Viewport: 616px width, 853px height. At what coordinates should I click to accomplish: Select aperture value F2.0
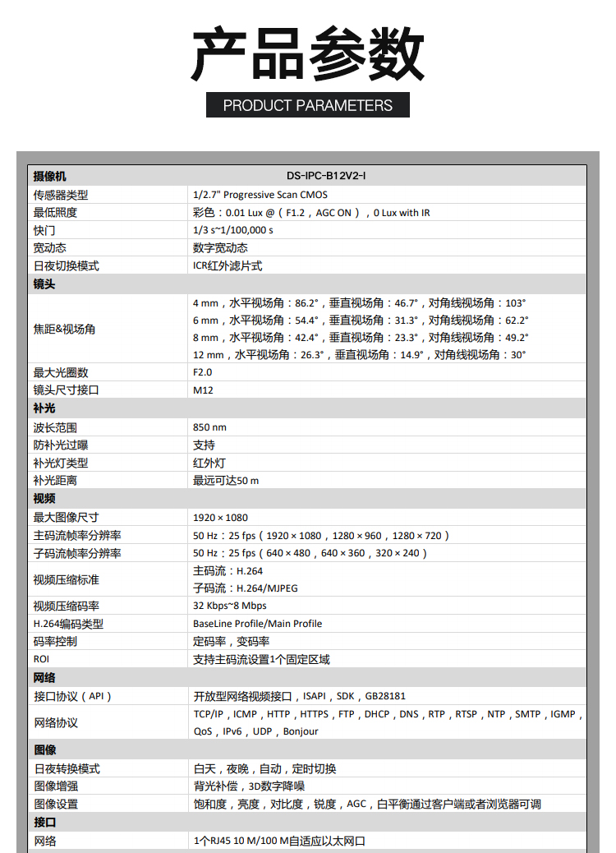[202, 372]
